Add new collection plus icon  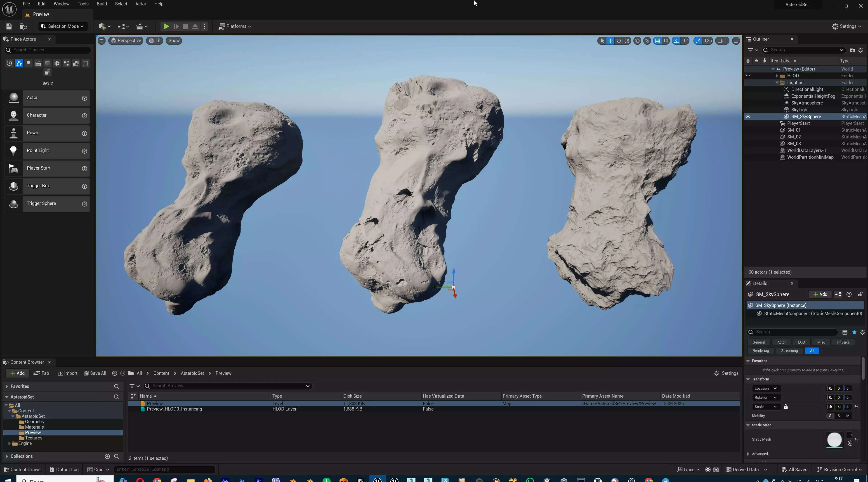click(x=107, y=456)
